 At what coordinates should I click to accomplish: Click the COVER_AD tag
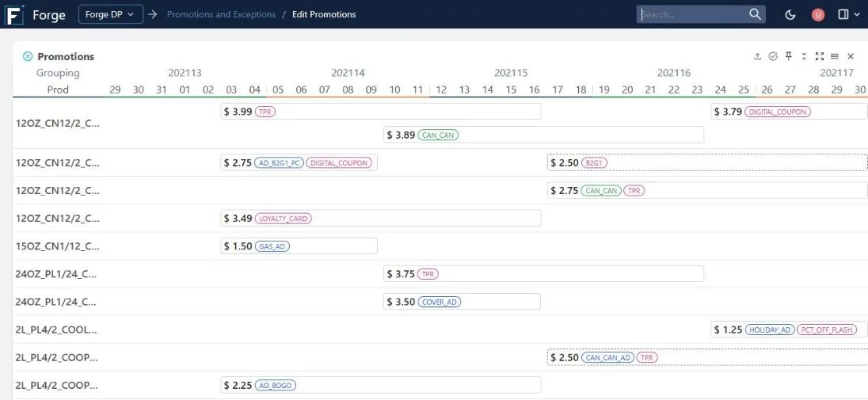pyautogui.click(x=439, y=302)
